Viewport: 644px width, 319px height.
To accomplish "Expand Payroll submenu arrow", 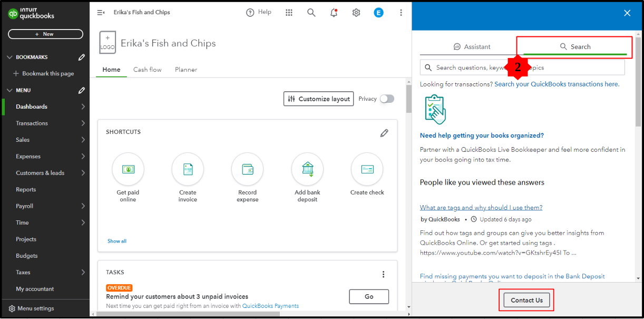I will pos(83,206).
